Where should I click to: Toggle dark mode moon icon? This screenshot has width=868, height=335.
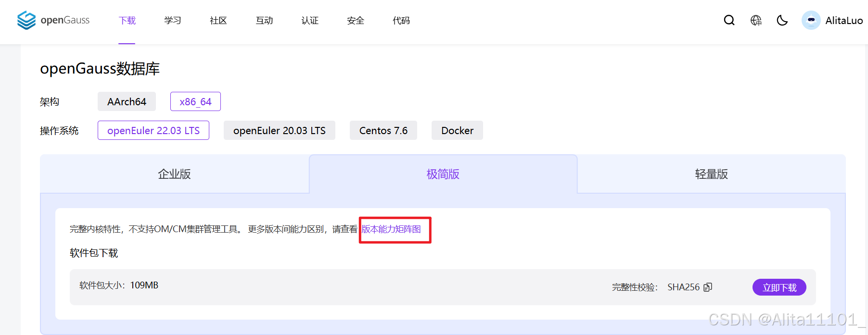[x=782, y=20]
